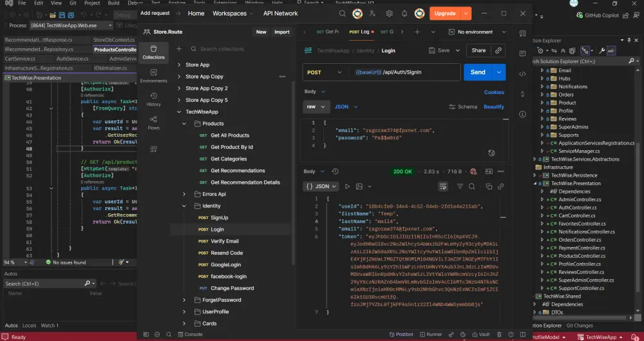Viewport: 644px width, 341px height.
Task: Open the comments icon in right sidebar
Action: (x=522, y=54)
